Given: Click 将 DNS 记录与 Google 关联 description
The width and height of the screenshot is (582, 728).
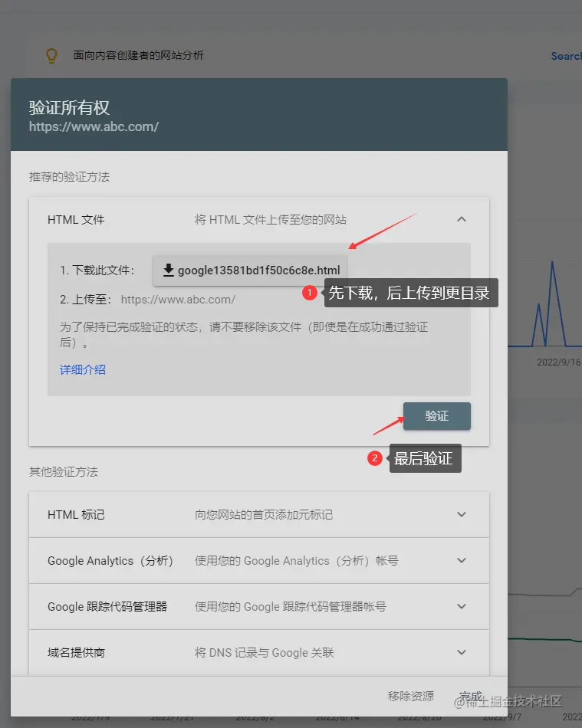Looking at the screenshot, I should (x=264, y=653).
